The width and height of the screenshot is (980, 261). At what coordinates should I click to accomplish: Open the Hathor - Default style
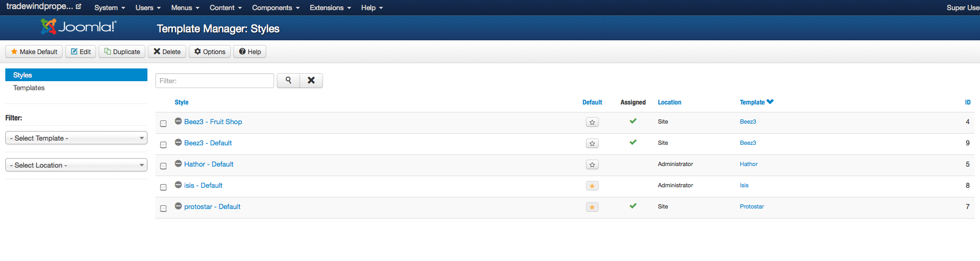tap(209, 164)
